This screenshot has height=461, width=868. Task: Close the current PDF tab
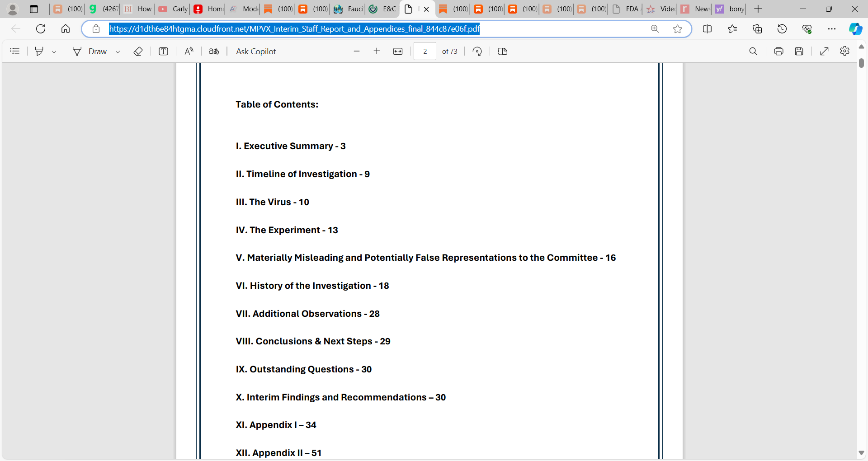coord(426,9)
